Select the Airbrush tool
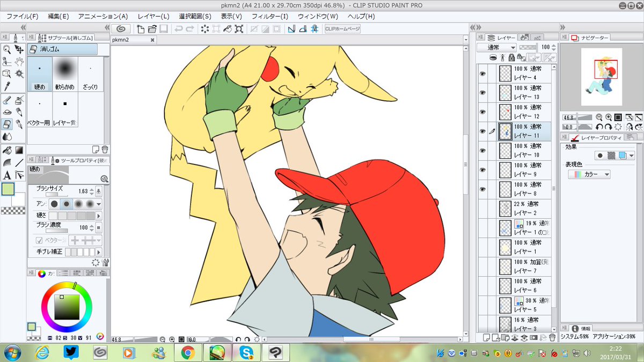 pyautogui.click(x=19, y=100)
